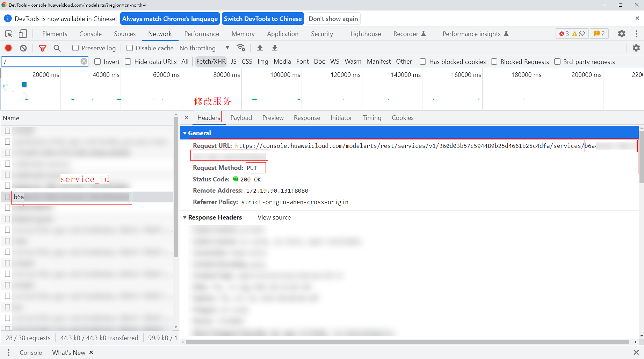
Task: Check Has blocked cookies
Action: [x=423, y=62]
